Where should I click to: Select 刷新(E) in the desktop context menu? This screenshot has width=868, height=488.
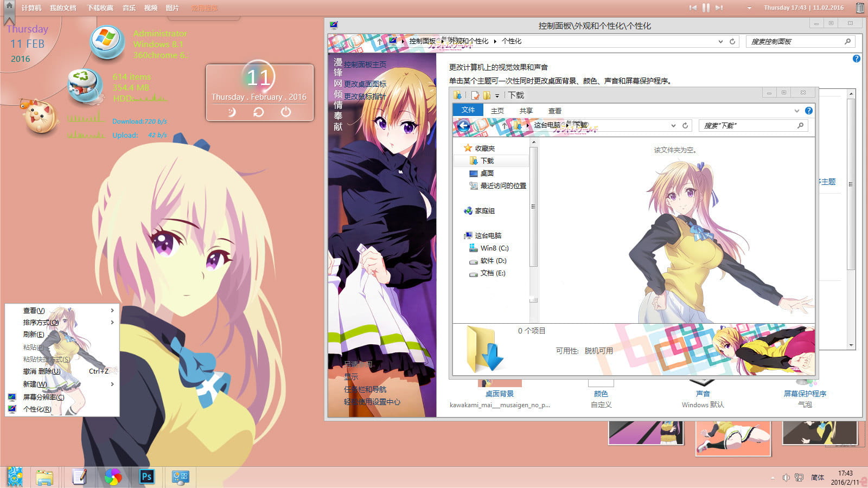click(x=34, y=334)
